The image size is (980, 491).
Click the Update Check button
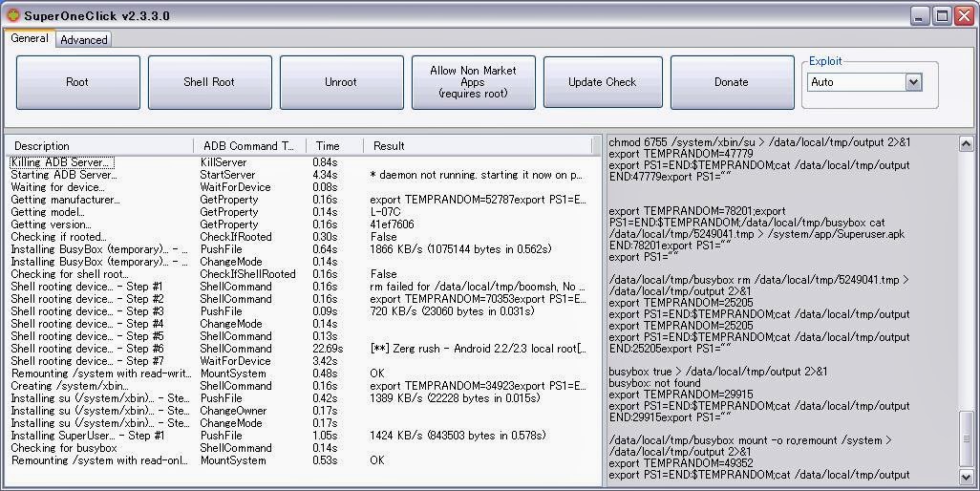(603, 82)
